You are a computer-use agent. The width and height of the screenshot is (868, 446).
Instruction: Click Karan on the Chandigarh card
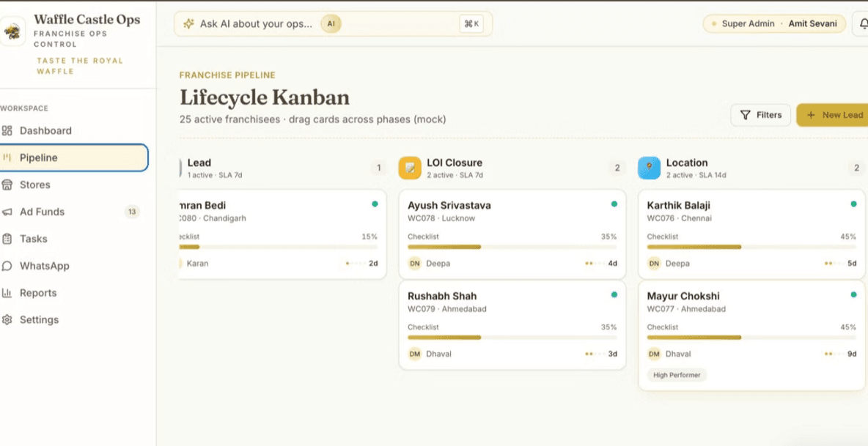tap(198, 264)
